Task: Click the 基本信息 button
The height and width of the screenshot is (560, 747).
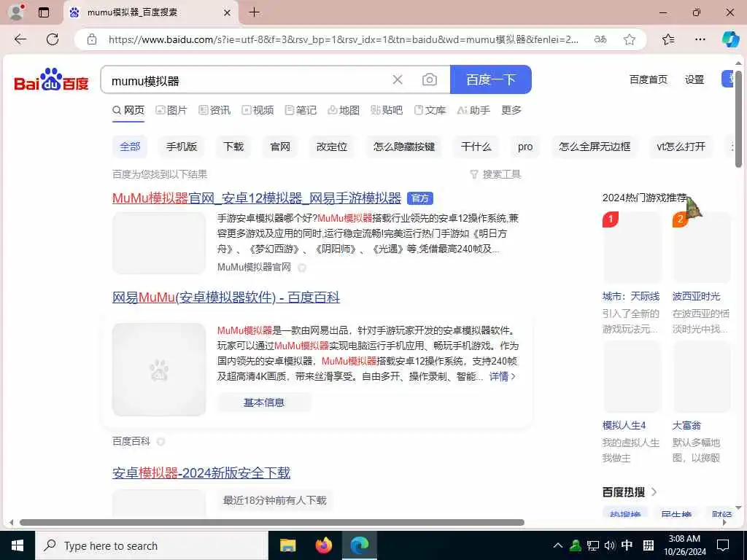Action: point(264,402)
